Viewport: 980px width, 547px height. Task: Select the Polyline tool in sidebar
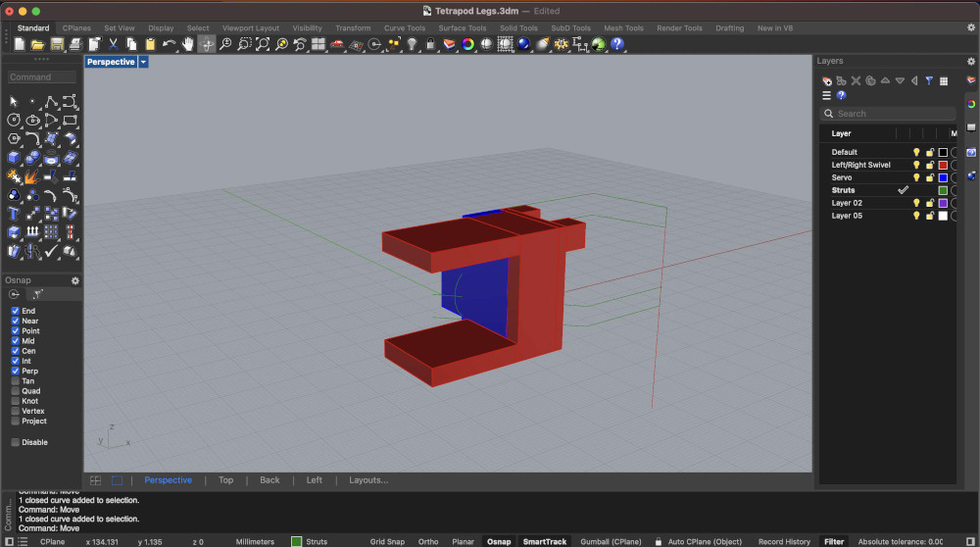[x=51, y=101]
